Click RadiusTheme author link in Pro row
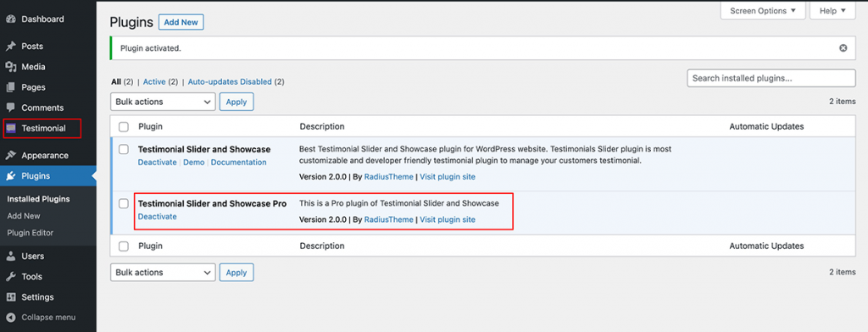This screenshot has height=332, width=868. [x=388, y=219]
